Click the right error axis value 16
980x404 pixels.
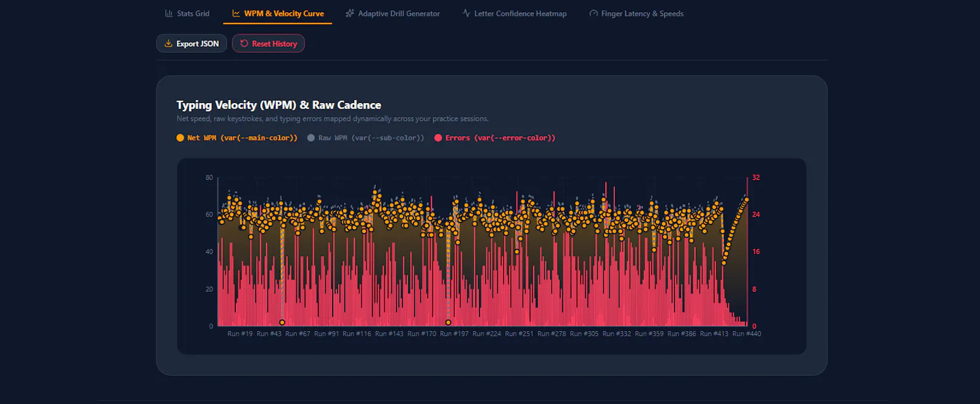(756, 252)
